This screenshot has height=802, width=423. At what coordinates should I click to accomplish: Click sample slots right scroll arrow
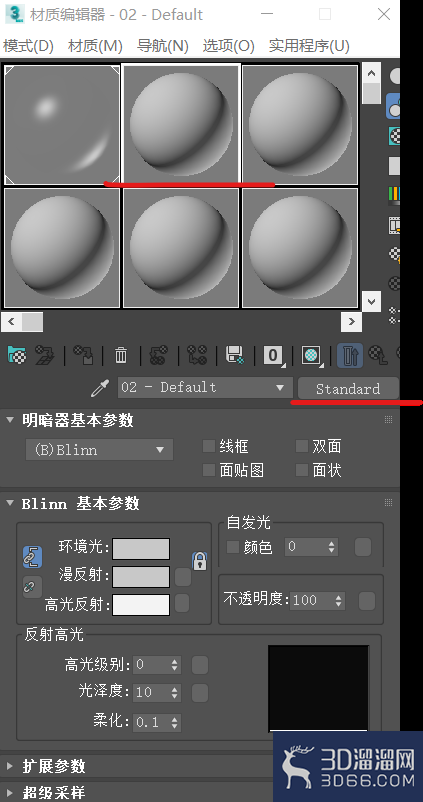pos(351,322)
